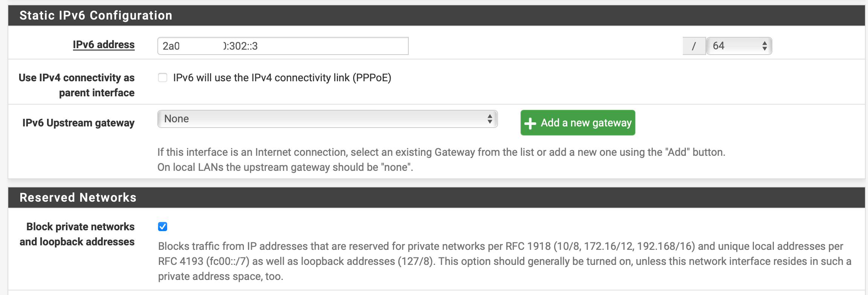Uncheck Block private networks and loopback addresses
The image size is (868, 295).
pos(163,227)
